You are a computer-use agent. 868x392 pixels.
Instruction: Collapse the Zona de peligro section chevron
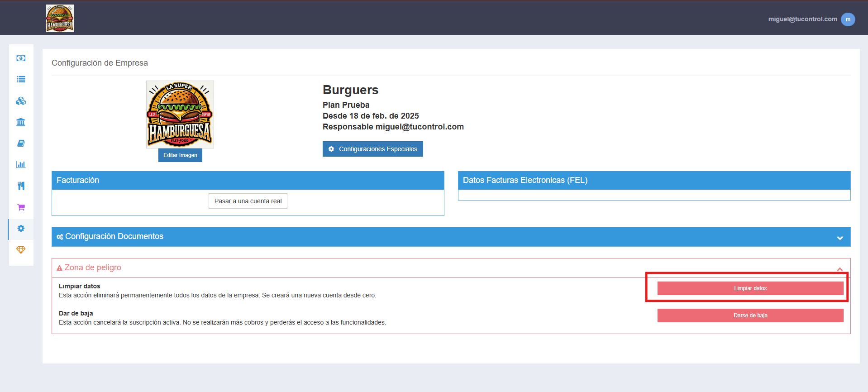[x=839, y=269]
